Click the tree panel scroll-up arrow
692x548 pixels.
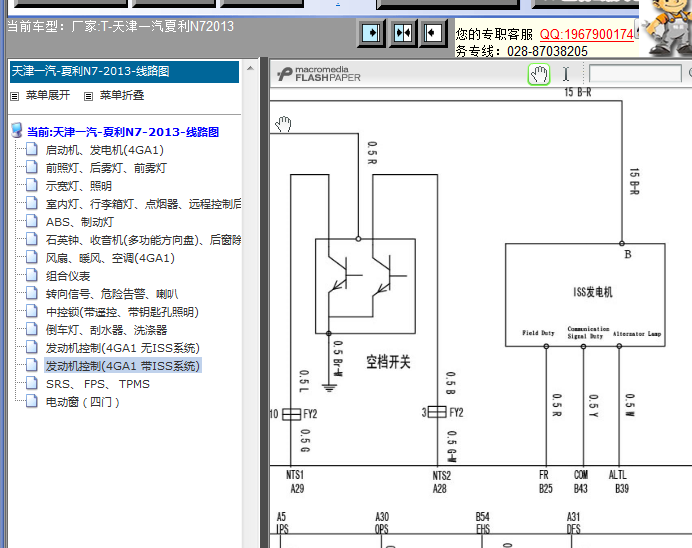250,68
